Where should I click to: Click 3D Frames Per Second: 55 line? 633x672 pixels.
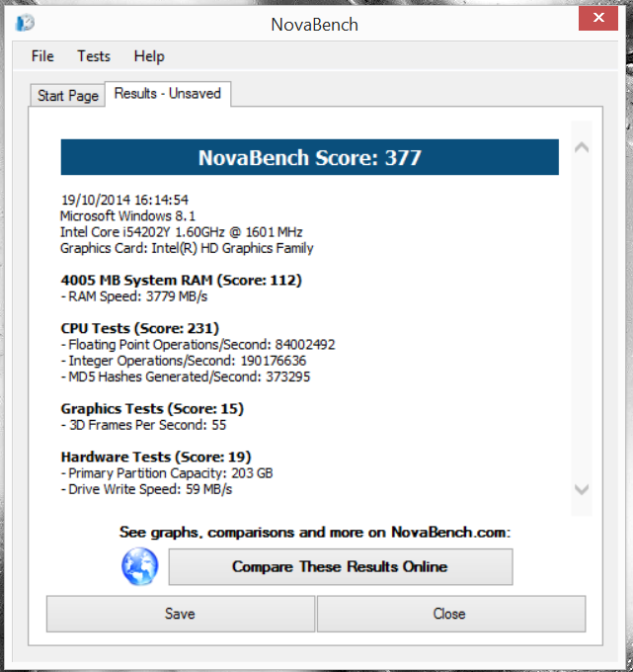143,425
